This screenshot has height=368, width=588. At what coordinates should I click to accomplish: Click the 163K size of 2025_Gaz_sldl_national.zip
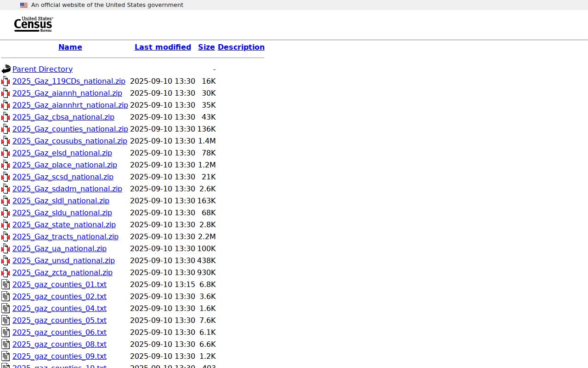point(206,201)
